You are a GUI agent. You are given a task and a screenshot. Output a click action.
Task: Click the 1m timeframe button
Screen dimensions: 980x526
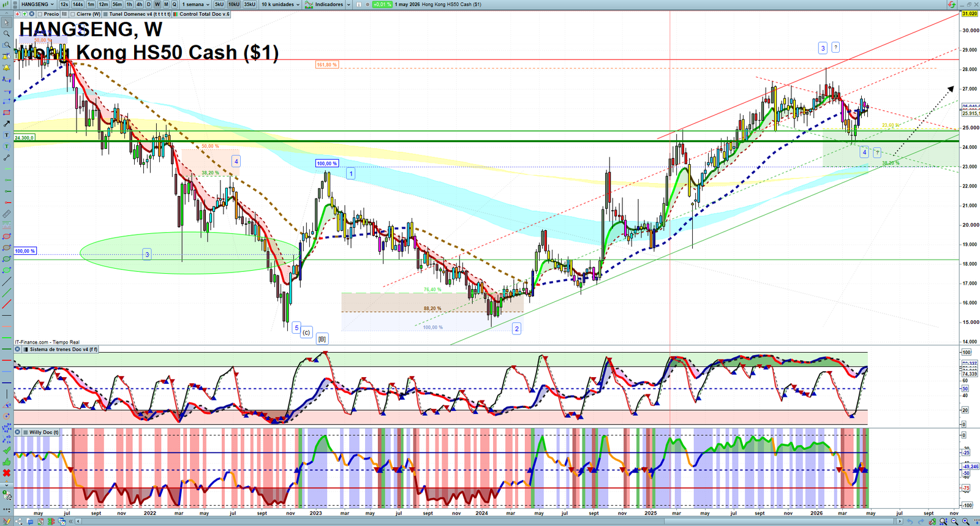click(91, 4)
